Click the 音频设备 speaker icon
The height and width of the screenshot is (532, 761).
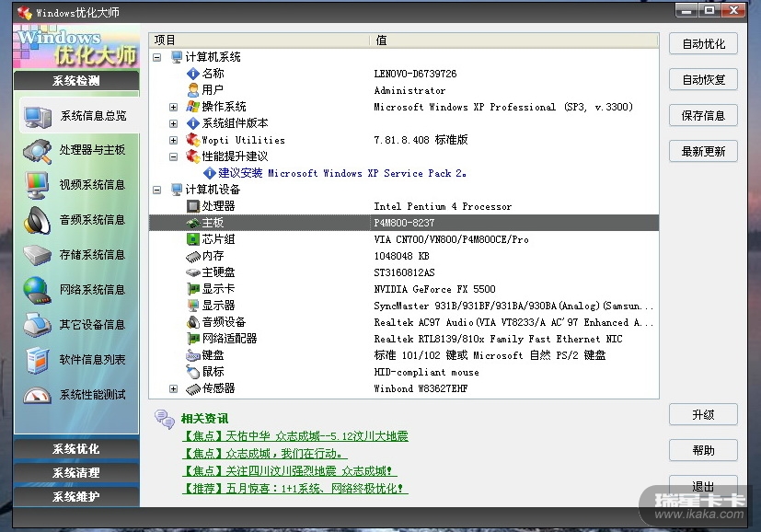click(193, 322)
